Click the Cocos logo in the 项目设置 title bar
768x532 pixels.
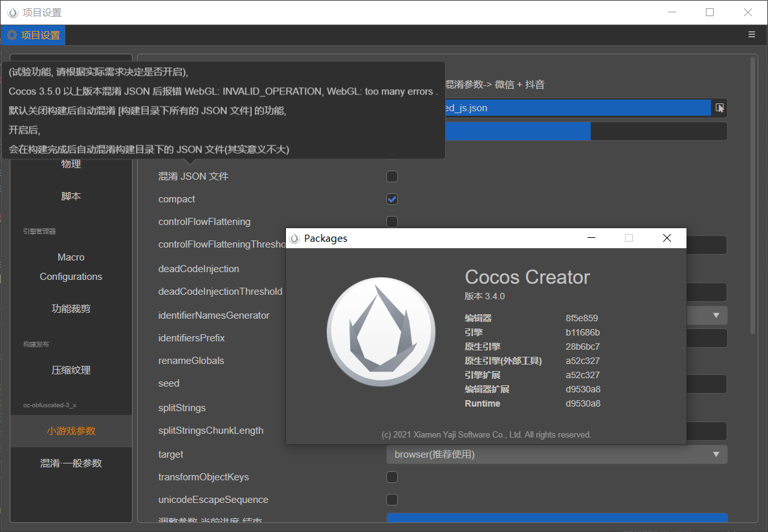tap(13, 13)
